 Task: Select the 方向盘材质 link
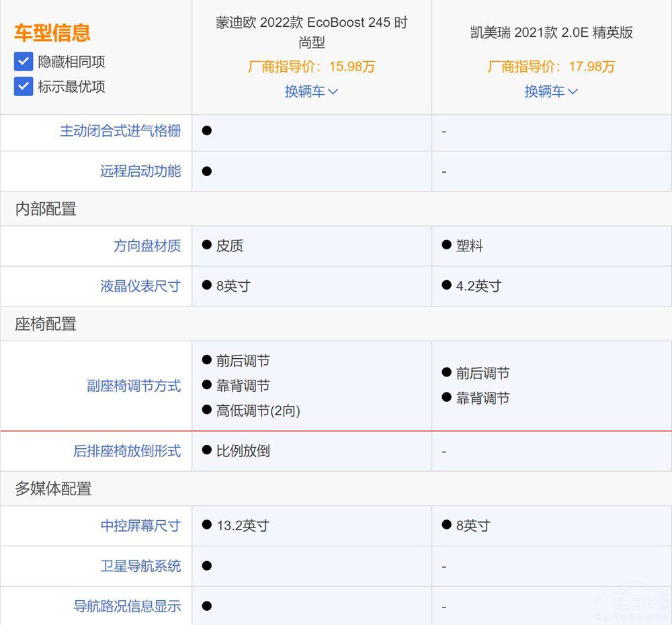point(147,246)
